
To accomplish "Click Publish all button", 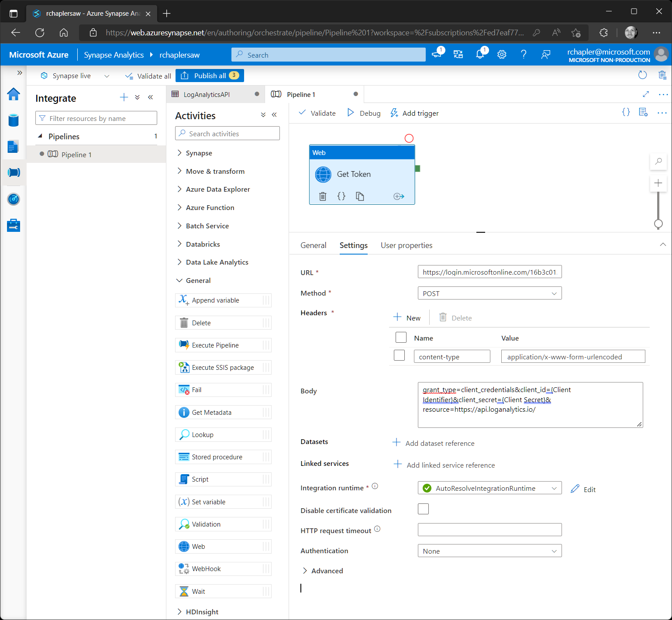I will point(210,76).
